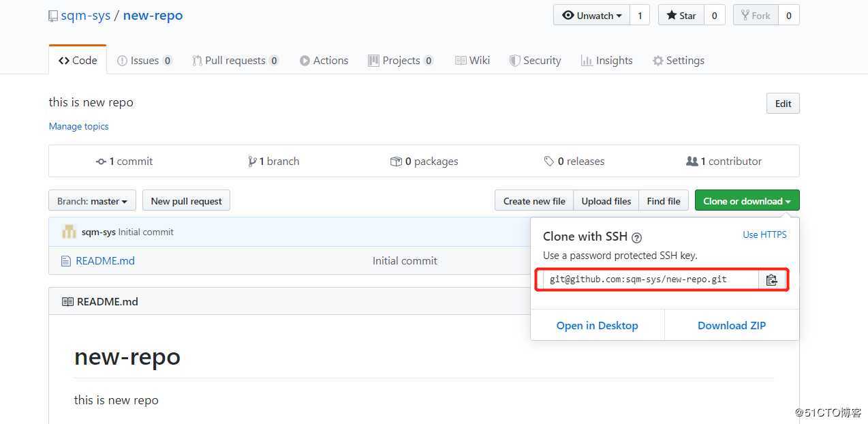Click the README.md file icon in file list
Screen dimensions: 868x424
click(66, 260)
